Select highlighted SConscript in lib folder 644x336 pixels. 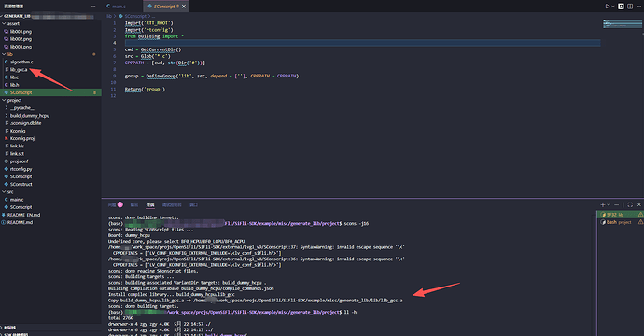(x=50, y=92)
